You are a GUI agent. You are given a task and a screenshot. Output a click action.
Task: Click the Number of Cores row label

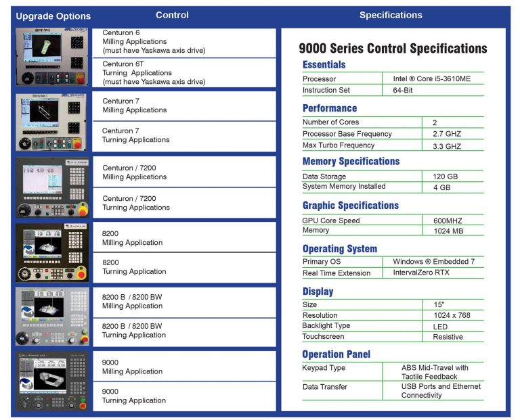[330, 122]
